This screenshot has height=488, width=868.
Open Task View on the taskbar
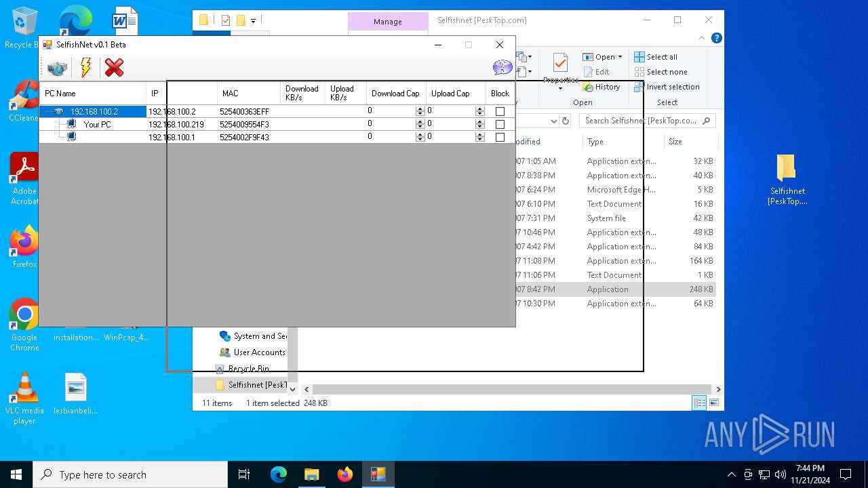point(244,474)
